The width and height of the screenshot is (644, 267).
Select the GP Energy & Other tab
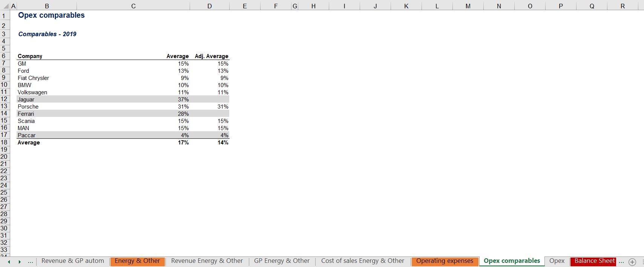(282, 261)
